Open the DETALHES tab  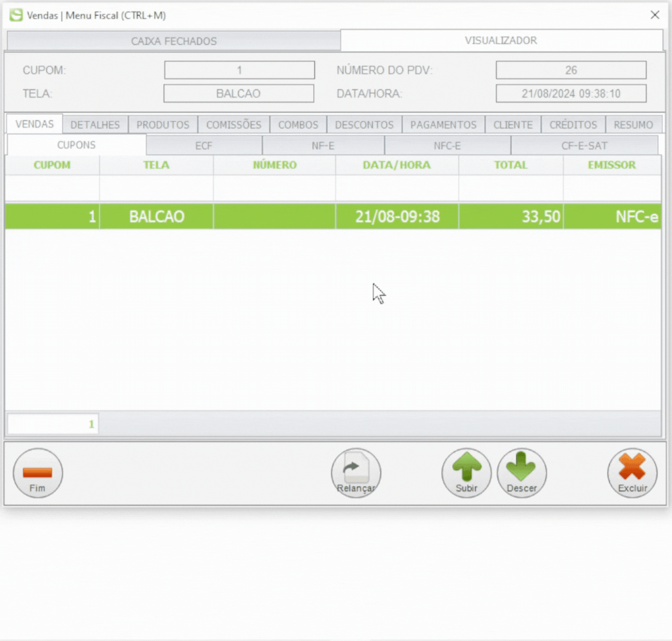[x=95, y=125]
